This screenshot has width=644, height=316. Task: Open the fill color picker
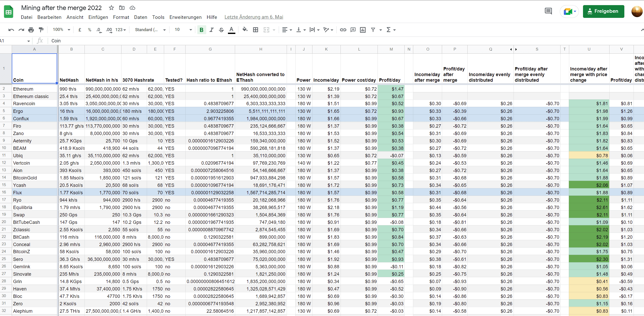(x=245, y=30)
